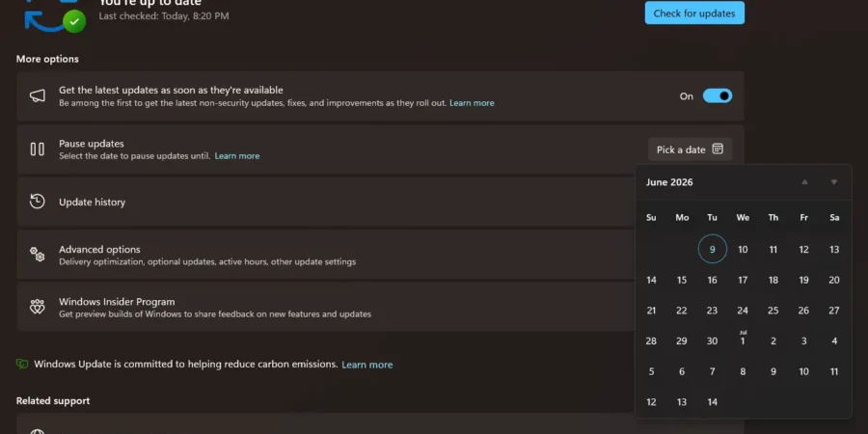Screen dimensions: 868x434
Task: Go to next month in calendar
Action: point(833,182)
